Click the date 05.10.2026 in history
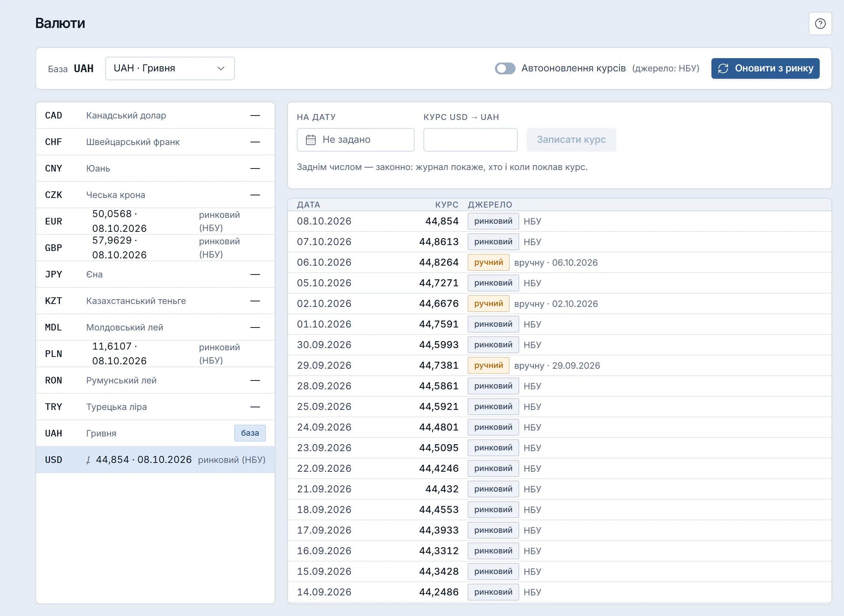Image resolution: width=844 pixels, height=616 pixels. (324, 283)
